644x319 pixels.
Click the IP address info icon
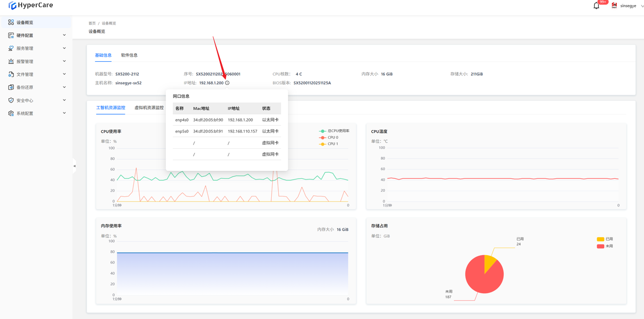tap(227, 83)
